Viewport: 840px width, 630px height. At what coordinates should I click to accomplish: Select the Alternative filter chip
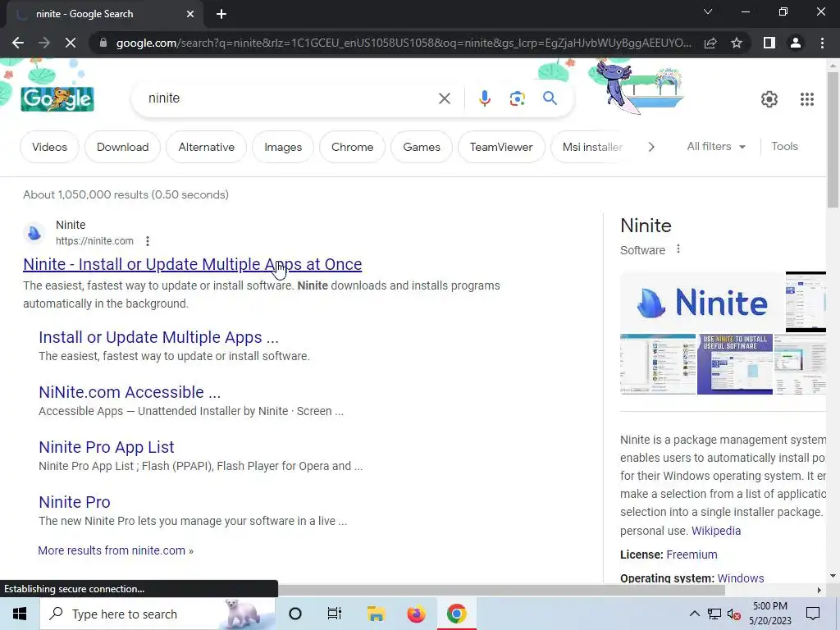[x=206, y=147]
